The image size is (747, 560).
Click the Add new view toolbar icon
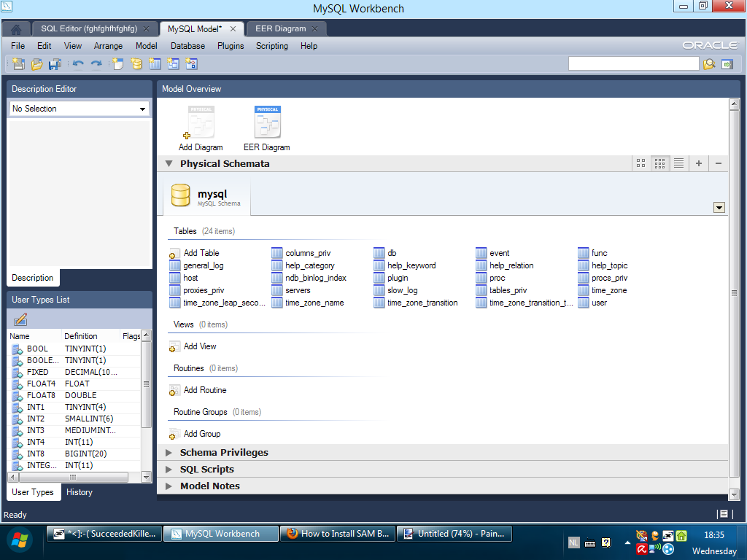pos(174,64)
